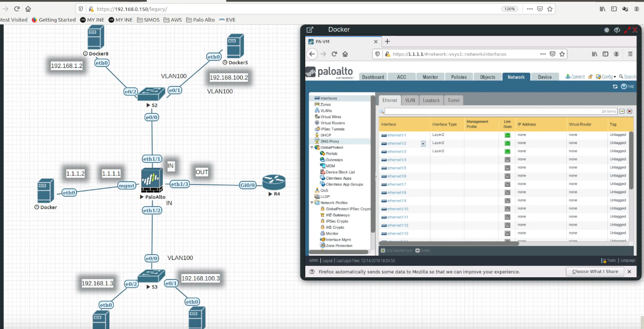Open the ethernet1/1 interface link

[396, 135]
